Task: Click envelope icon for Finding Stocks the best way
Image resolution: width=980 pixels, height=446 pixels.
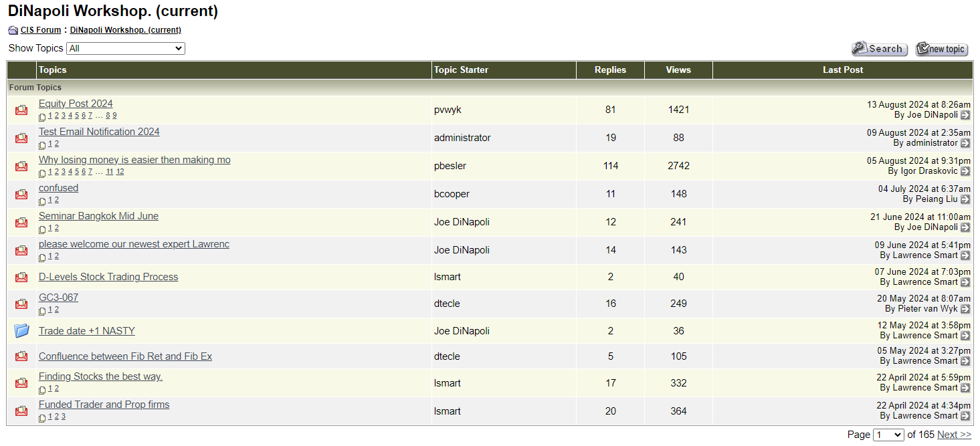Action: [21, 383]
